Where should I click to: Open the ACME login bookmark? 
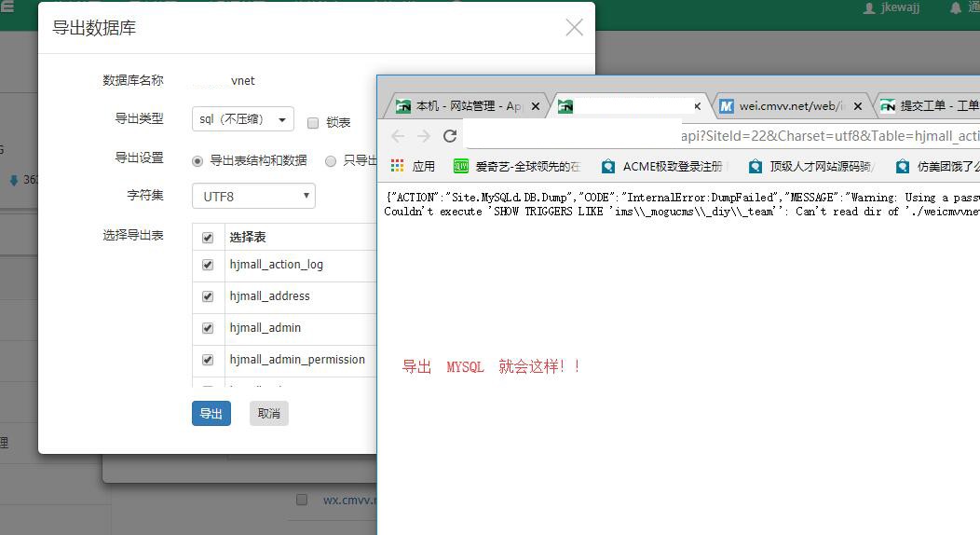pos(661,167)
